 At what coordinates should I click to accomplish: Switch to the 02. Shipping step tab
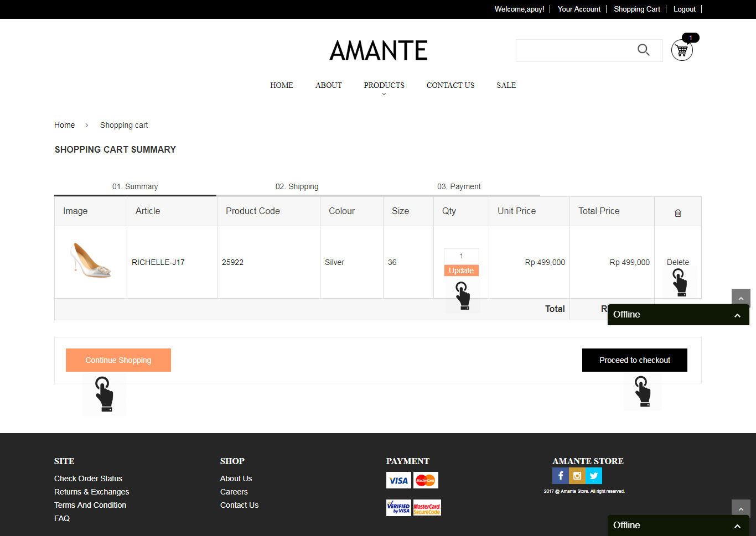tap(297, 186)
